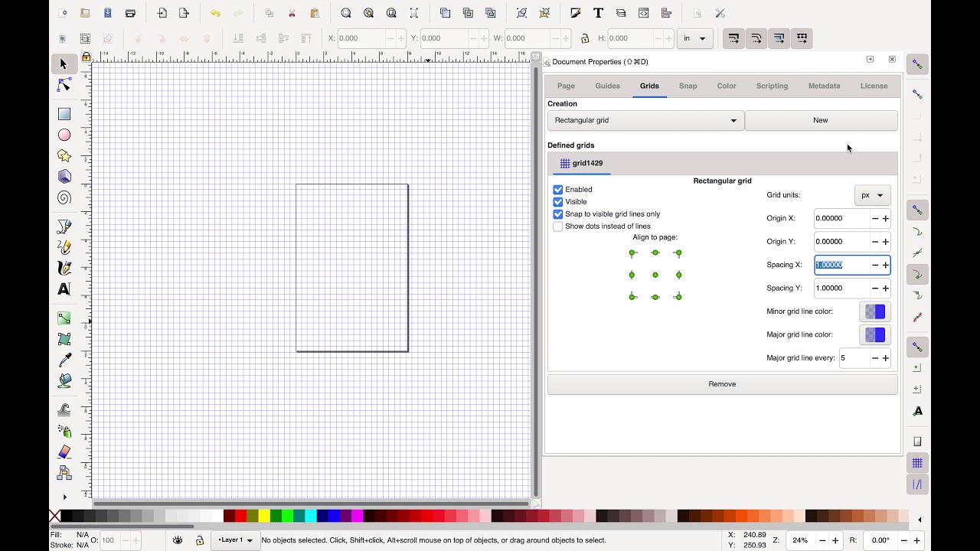Select the Eraser tool
The width and height of the screenshot is (980, 551).
click(64, 452)
